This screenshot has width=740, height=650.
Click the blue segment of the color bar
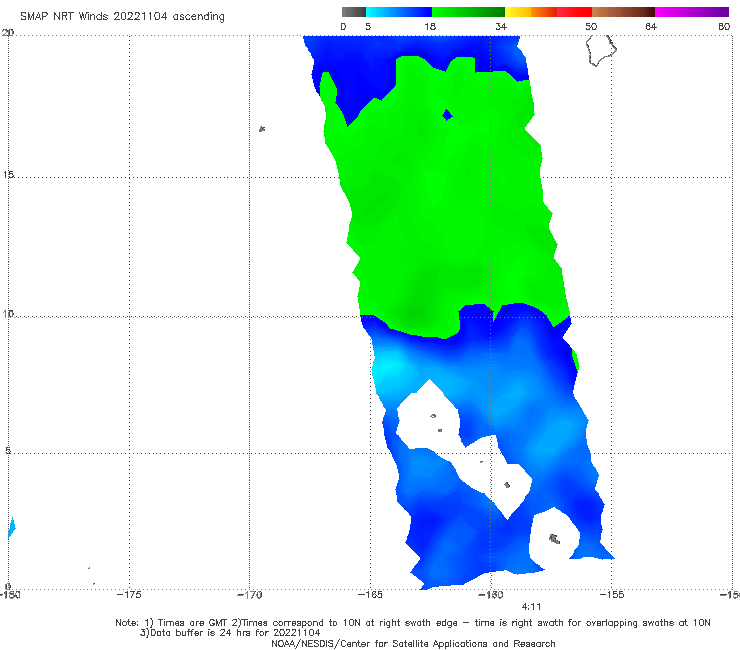click(x=399, y=12)
